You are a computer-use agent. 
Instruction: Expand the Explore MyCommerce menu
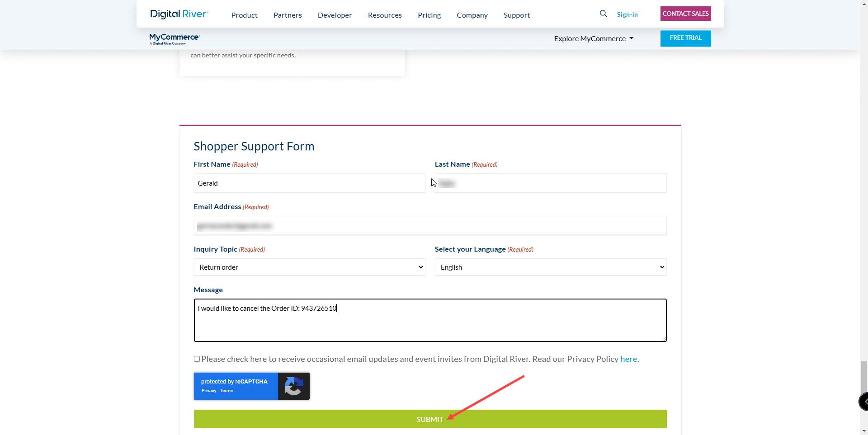click(594, 38)
